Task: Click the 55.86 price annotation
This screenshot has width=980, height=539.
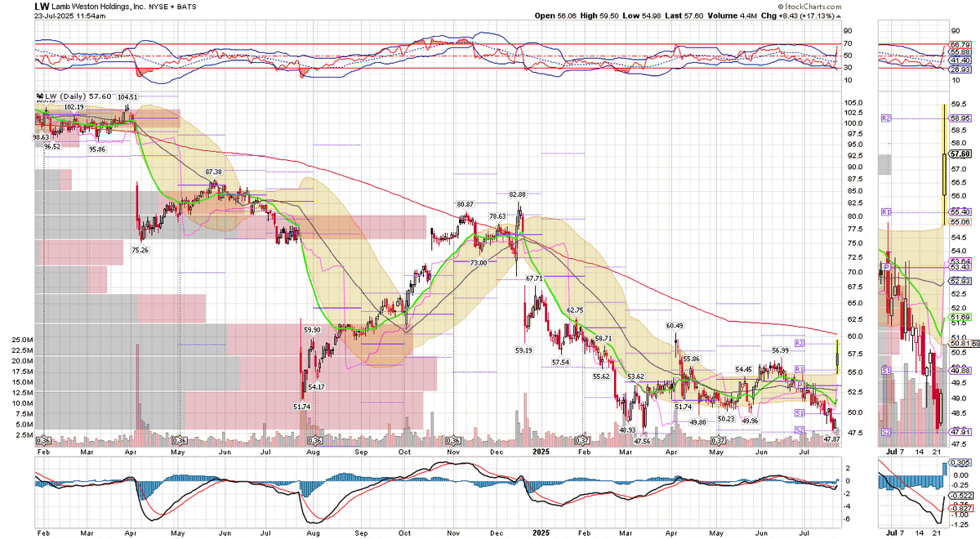Action: coord(692,359)
